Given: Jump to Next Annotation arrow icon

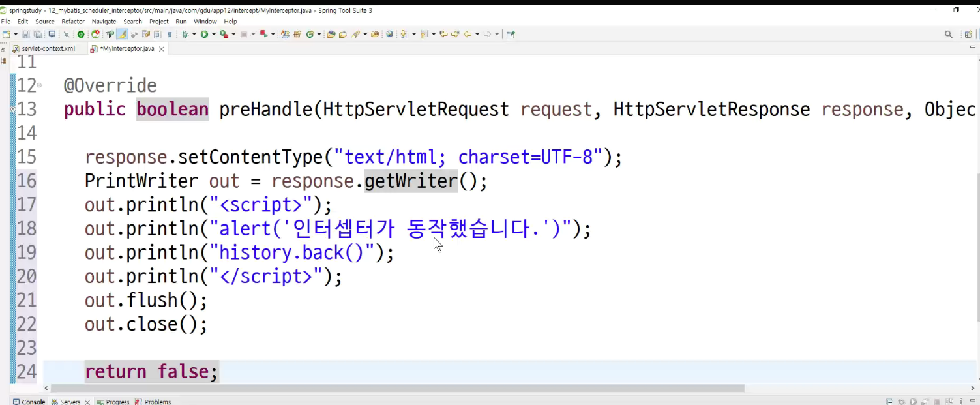Looking at the screenshot, I should tap(404, 34).
